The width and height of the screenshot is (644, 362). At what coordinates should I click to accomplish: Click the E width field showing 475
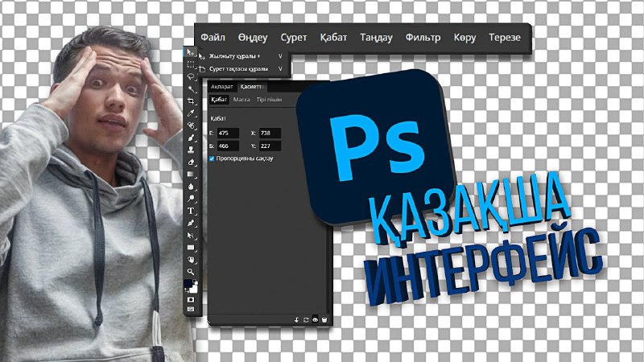[228, 133]
